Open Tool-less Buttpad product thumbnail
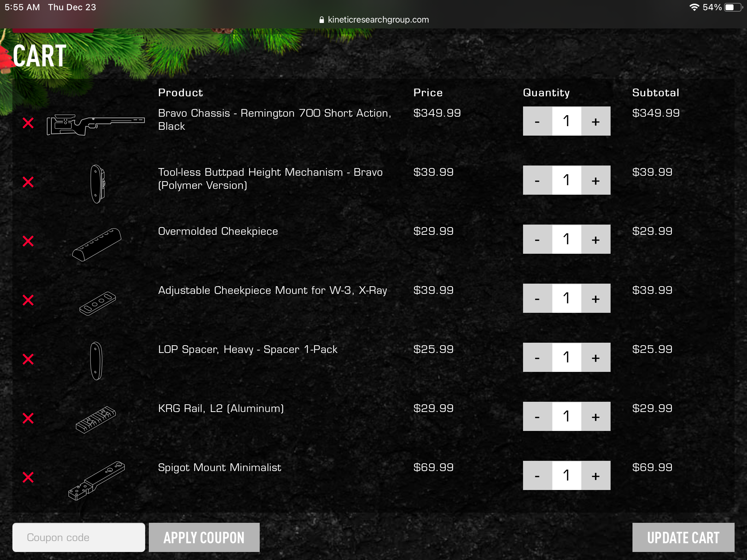The width and height of the screenshot is (747, 560). pyautogui.click(x=97, y=184)
